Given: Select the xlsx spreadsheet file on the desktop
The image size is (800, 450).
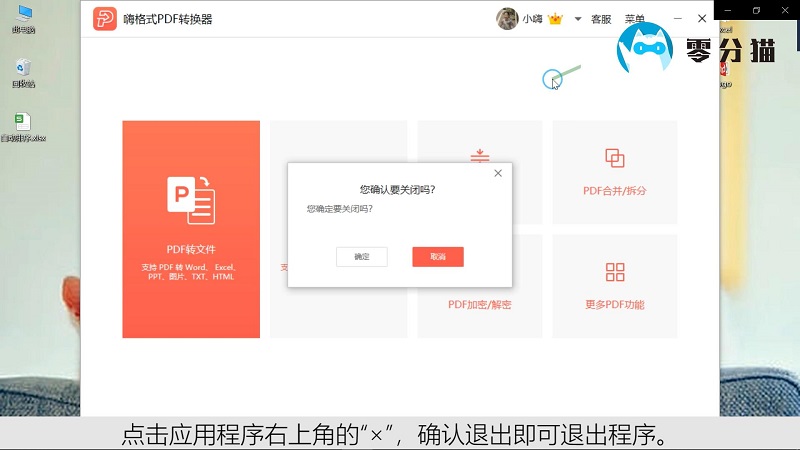Looking at the screenshot, I should tap(23, 128).
